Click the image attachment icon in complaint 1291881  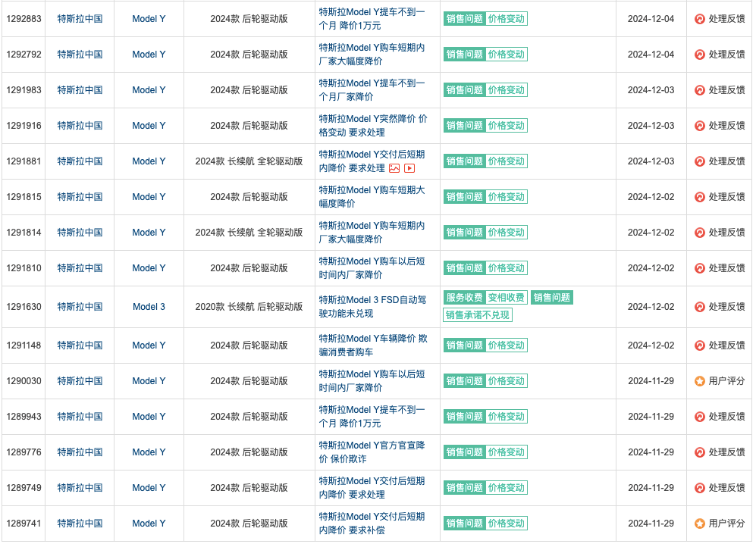pos(394,168)
